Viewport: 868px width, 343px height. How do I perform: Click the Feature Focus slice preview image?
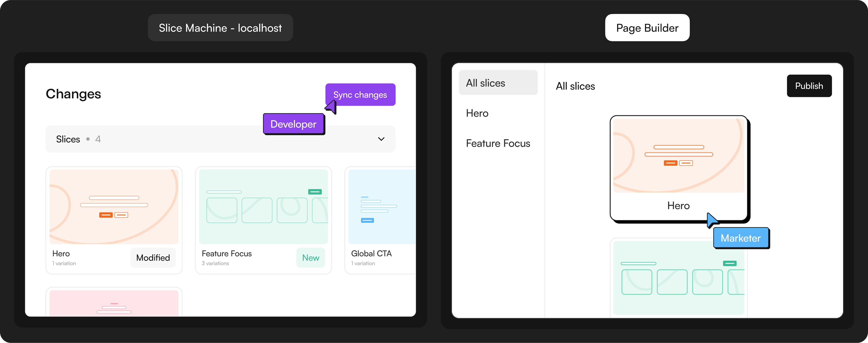[x=263, y=206]
